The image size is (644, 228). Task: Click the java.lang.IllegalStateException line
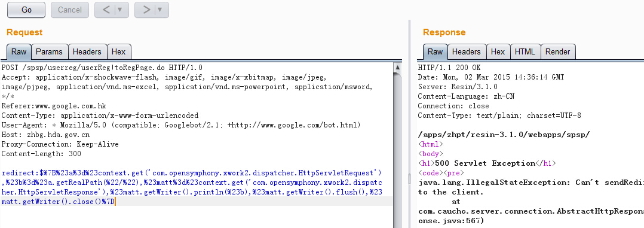tap(531, 183)
